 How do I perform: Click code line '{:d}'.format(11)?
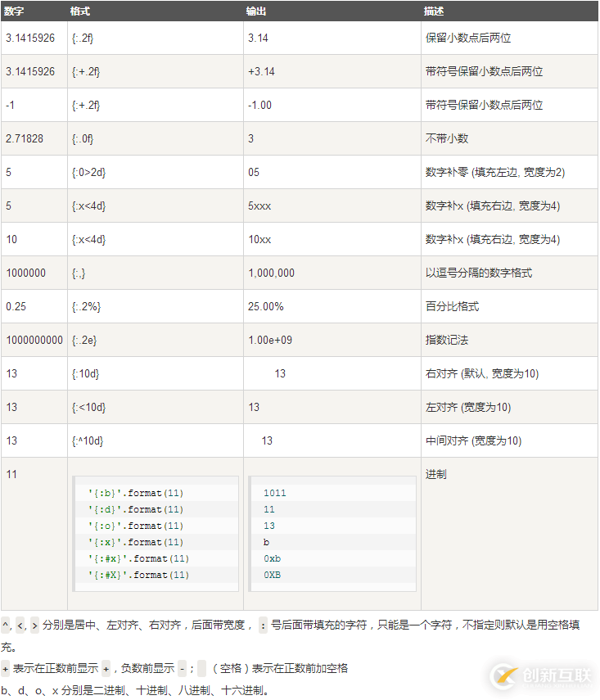click(136, 510)
